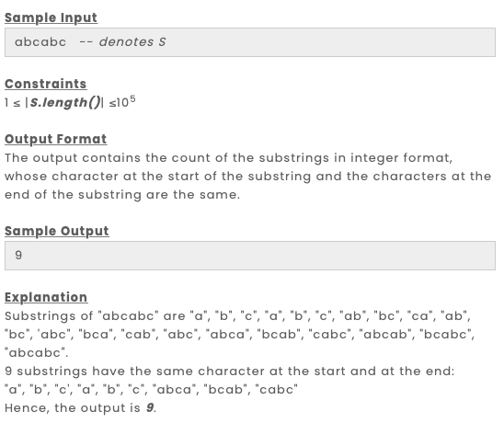Click the 'denotes S' annotation text
Viewport: 504px width, 423px height.
point(132,42)
